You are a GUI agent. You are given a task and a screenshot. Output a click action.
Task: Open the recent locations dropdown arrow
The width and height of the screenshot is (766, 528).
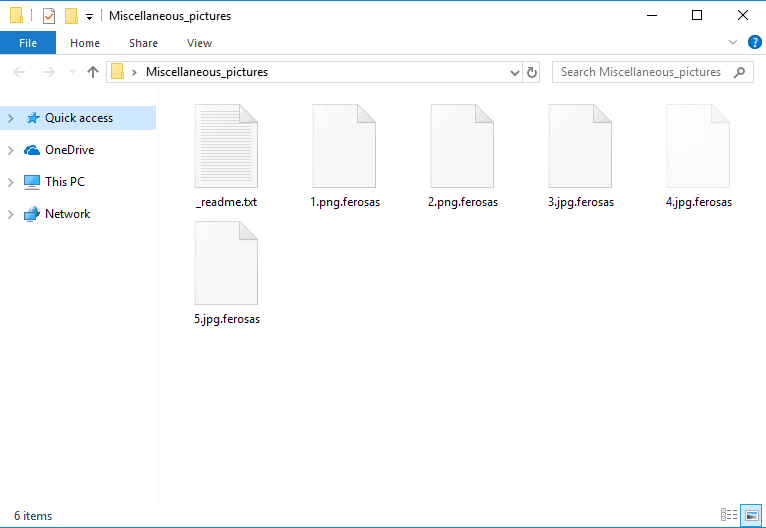click(x=72, y=72)
